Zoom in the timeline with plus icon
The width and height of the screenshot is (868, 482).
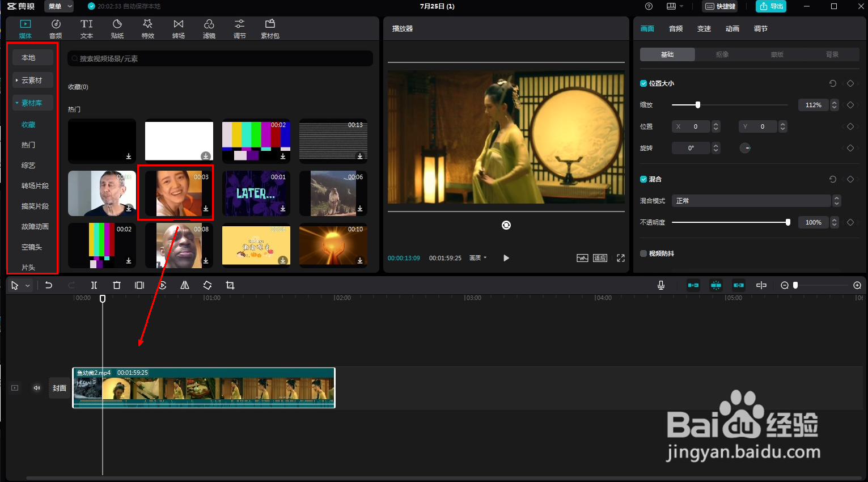coord(857,285)
